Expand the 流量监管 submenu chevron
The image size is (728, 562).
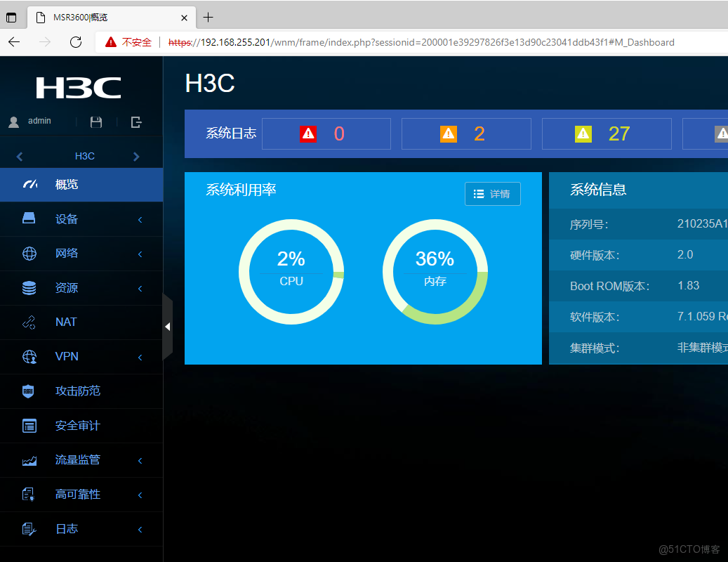pos(139,459)
